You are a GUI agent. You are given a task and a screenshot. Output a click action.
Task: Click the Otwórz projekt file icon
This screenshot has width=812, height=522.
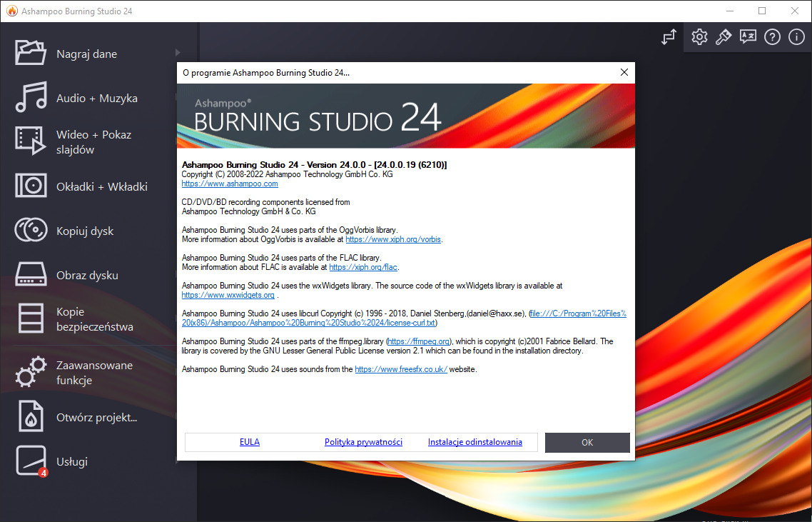click(31, 416)
